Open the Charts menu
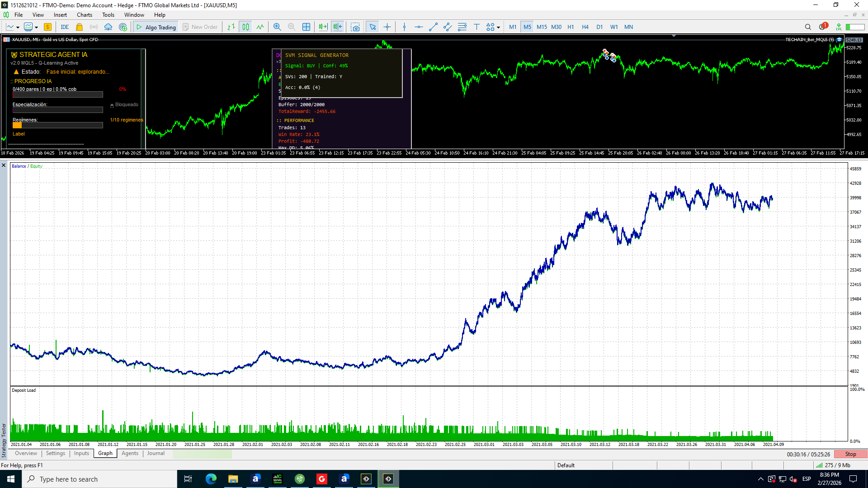Screen dimensions: 868x488 (85, 15)
